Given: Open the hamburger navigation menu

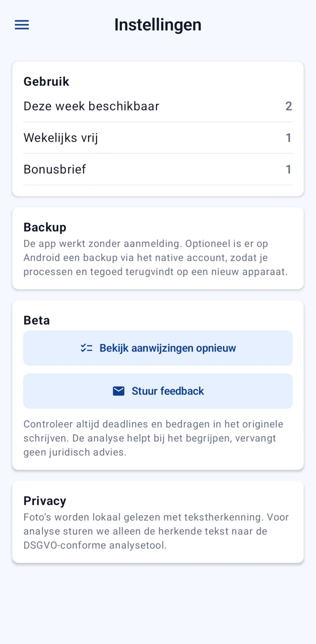Looking at the screenshot, I should (22, 25).
